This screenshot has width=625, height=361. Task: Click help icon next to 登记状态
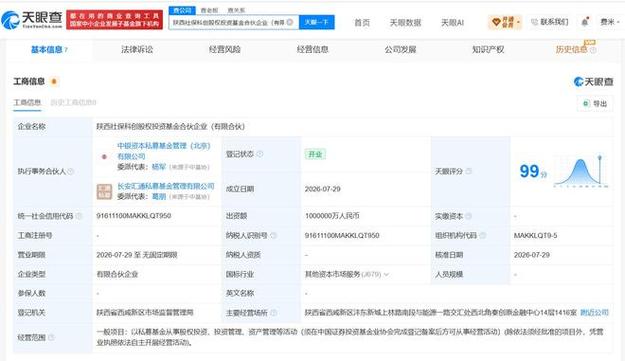tap(259, 154)
